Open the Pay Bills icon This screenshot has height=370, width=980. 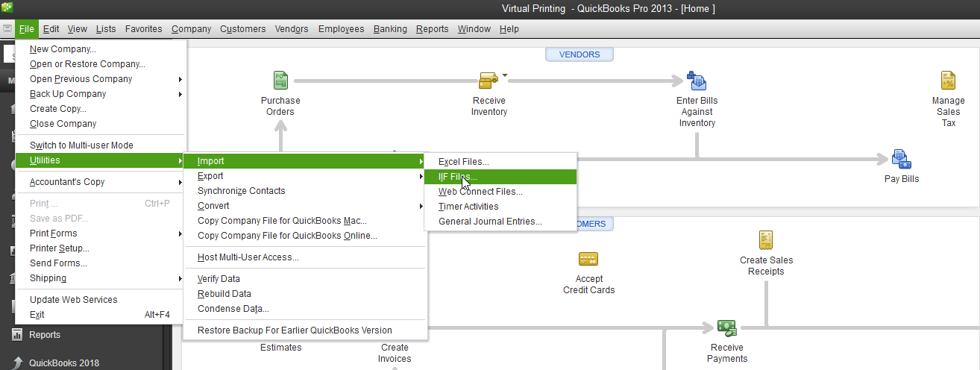click(902, 158)
